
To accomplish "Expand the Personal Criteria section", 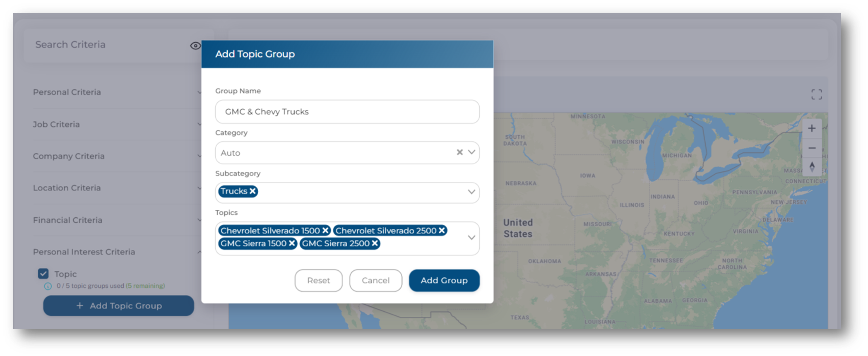I will (x=116, y=92).
